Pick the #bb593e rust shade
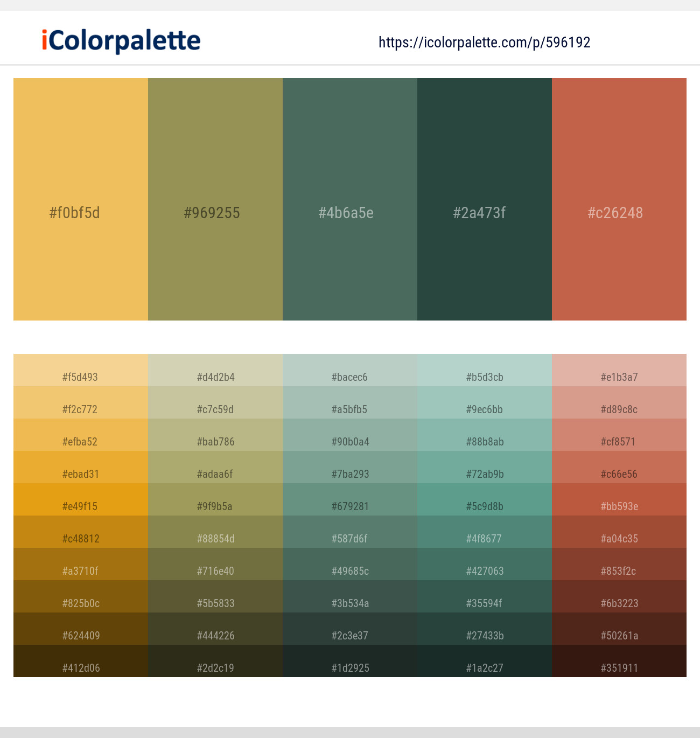700x738 pixels. point(619,499)
